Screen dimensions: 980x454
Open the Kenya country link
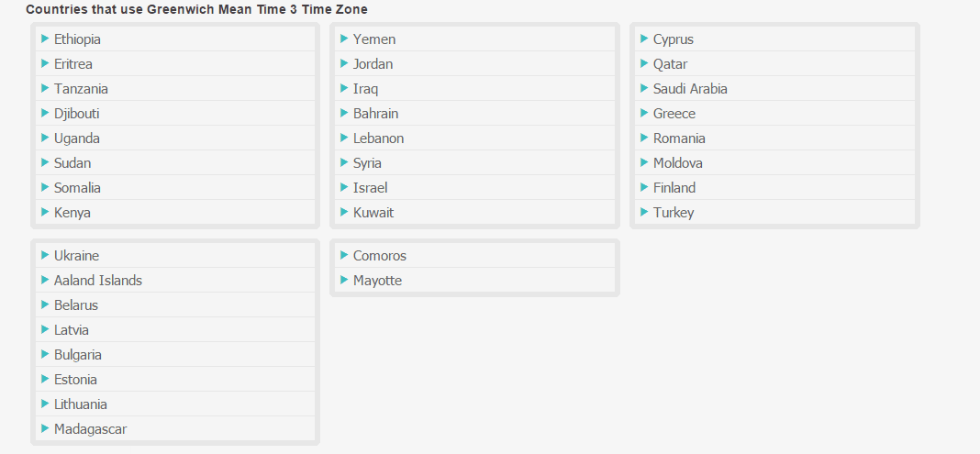click(x=72, y=213)
